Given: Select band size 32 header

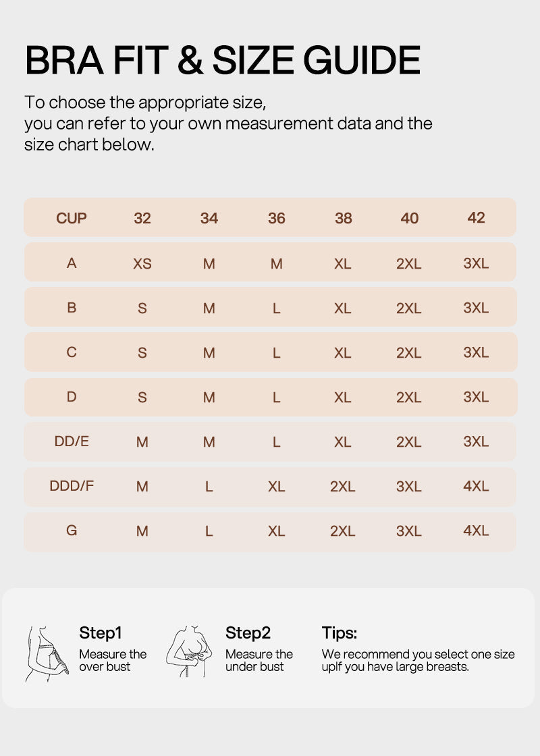Looking at the screenshot, I should point(142,218).
